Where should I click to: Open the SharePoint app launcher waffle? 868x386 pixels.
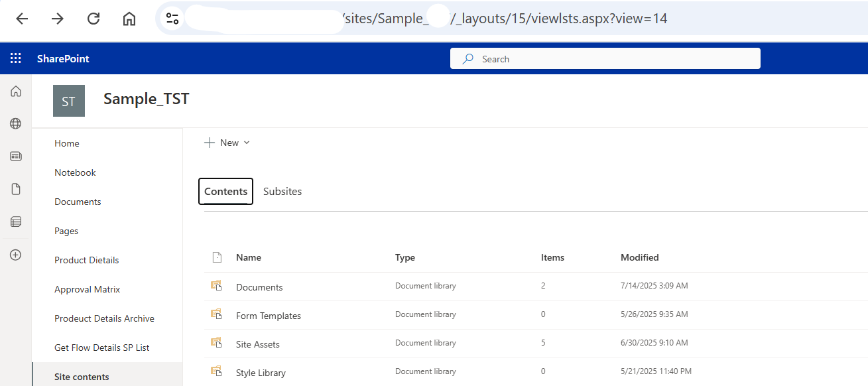tap(16, 58)
